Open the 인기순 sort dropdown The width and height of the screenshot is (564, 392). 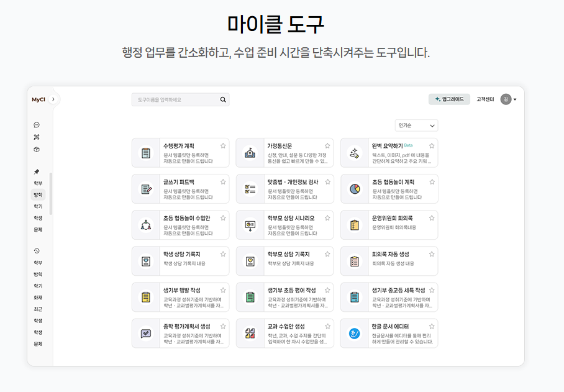[x=416, y=125]
